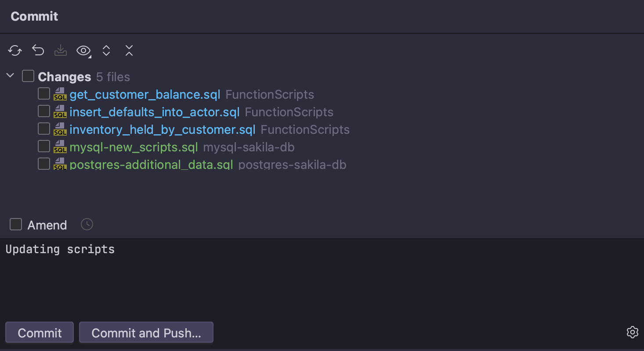Expand all nodes in the changes tree

pyautogui.click(x=106, y=50)
